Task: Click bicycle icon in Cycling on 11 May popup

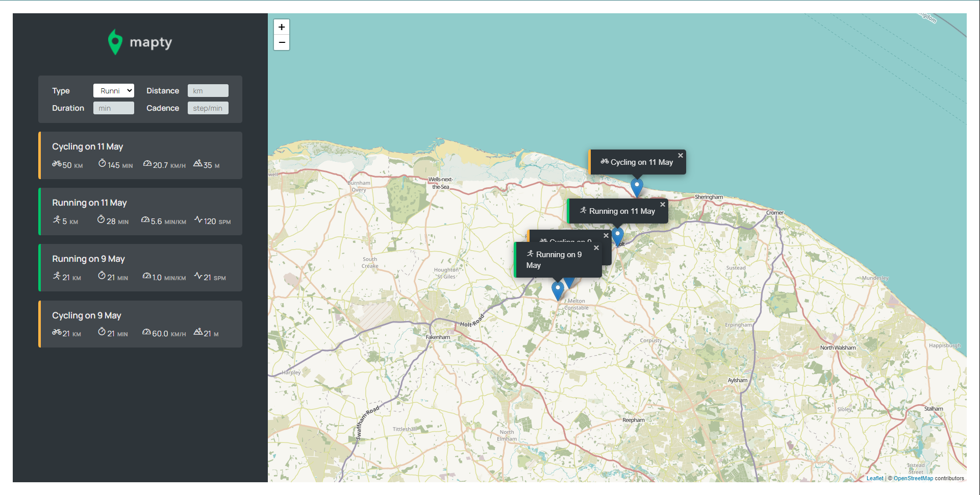Action: (605, 162)
